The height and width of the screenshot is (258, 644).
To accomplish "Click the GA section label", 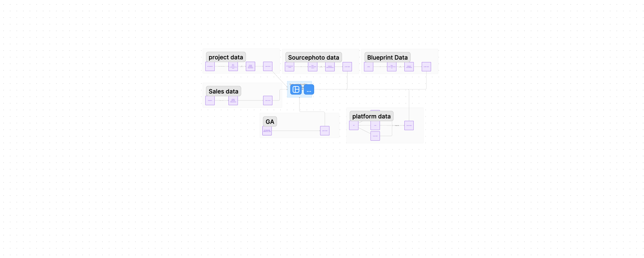I will [269, 121].
